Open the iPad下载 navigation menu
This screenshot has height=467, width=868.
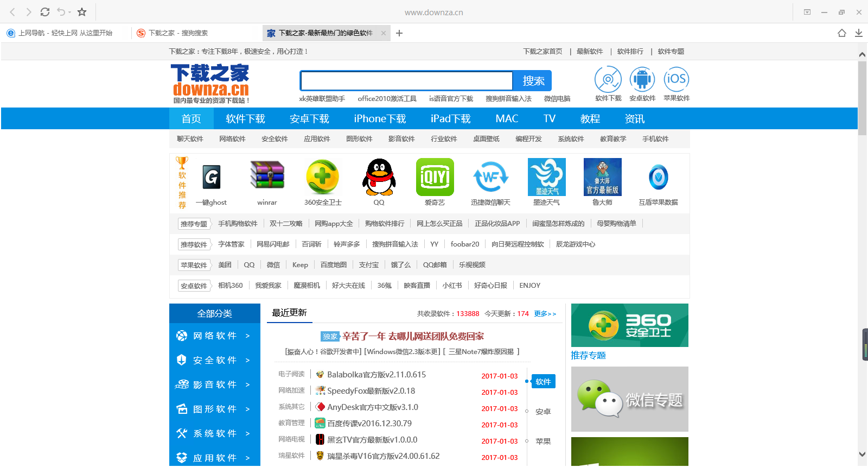pyautogui.click(x=450, y=118)
